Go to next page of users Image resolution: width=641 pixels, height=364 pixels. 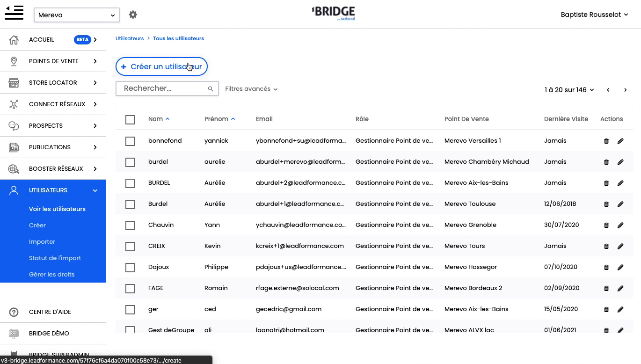tap(625, 90)
